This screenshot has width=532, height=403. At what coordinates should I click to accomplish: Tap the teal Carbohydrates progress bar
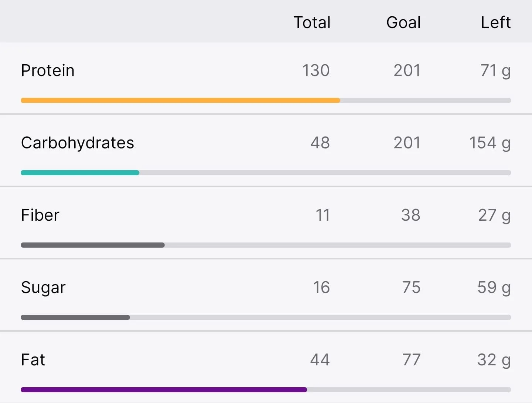pos(266,173)
